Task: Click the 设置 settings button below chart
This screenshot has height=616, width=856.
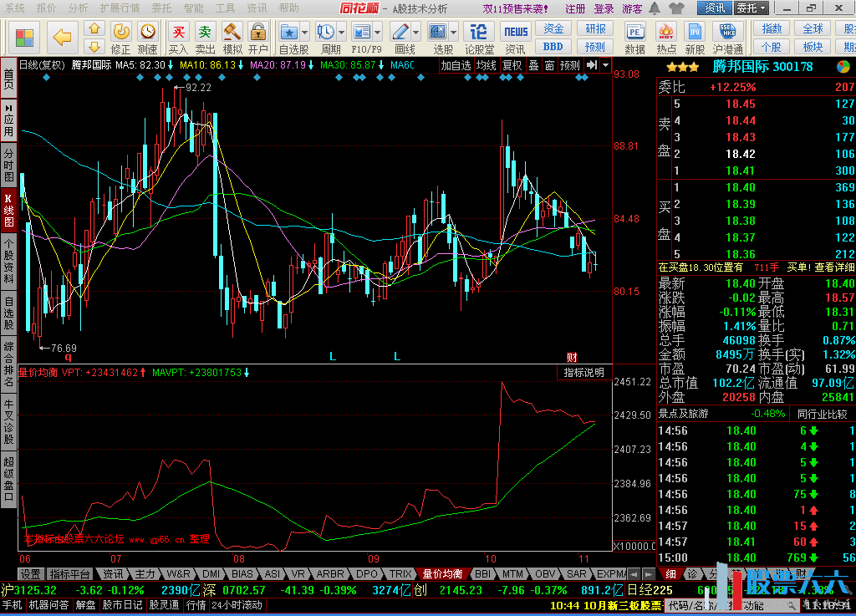Action: 31,574
